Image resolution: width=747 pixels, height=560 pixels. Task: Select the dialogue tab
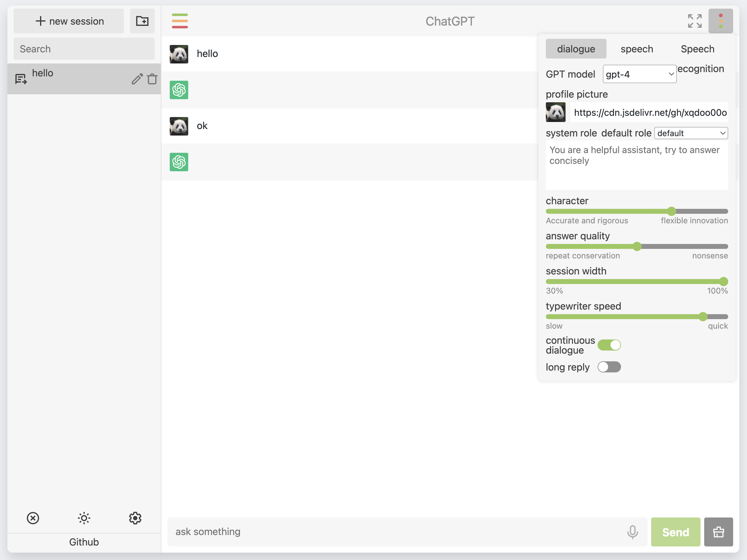click(576, 49)
